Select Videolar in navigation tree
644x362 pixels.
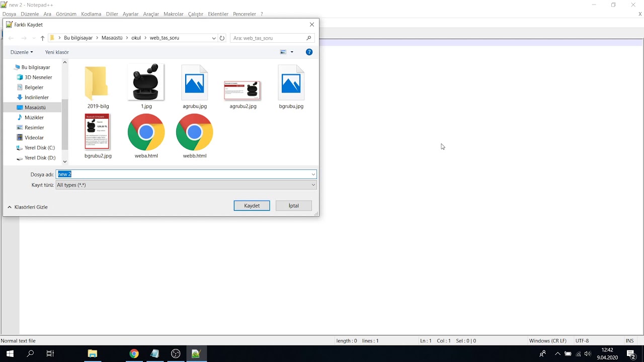coord(34,138)
